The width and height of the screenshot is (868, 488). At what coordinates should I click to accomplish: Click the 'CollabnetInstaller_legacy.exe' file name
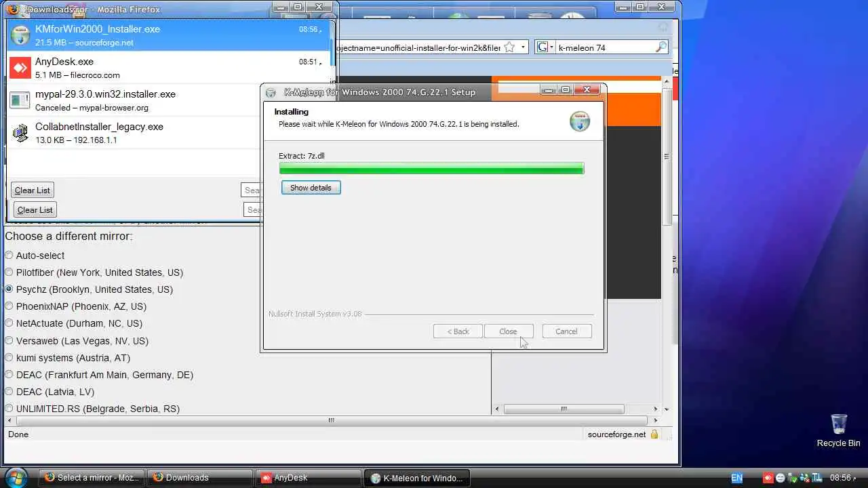pos(99,127)
